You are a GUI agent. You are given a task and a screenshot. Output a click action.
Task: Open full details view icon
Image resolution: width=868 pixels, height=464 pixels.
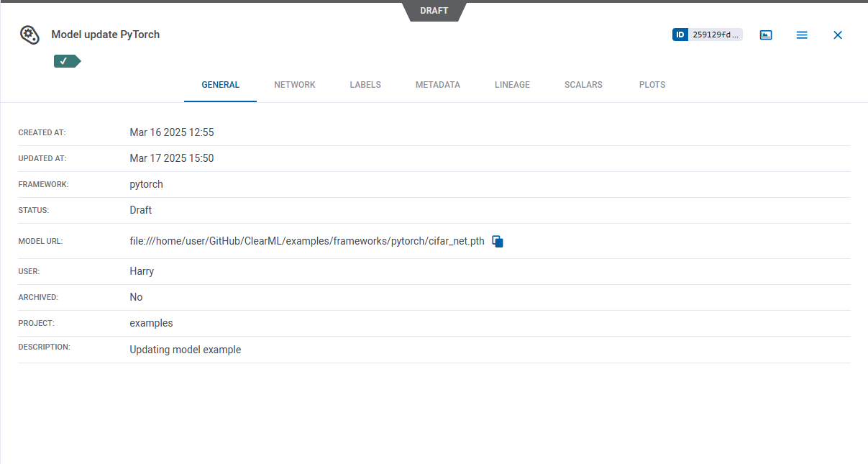point(766,35)
